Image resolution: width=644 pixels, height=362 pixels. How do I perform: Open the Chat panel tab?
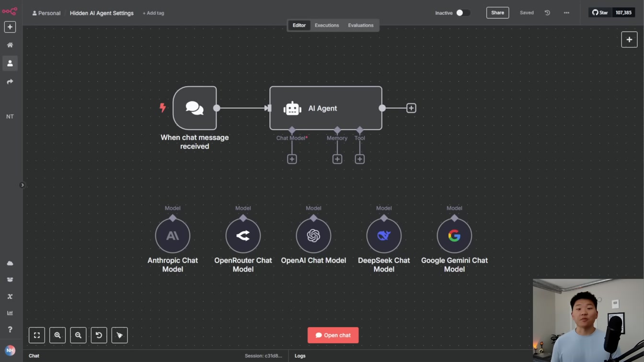[34, 356]
